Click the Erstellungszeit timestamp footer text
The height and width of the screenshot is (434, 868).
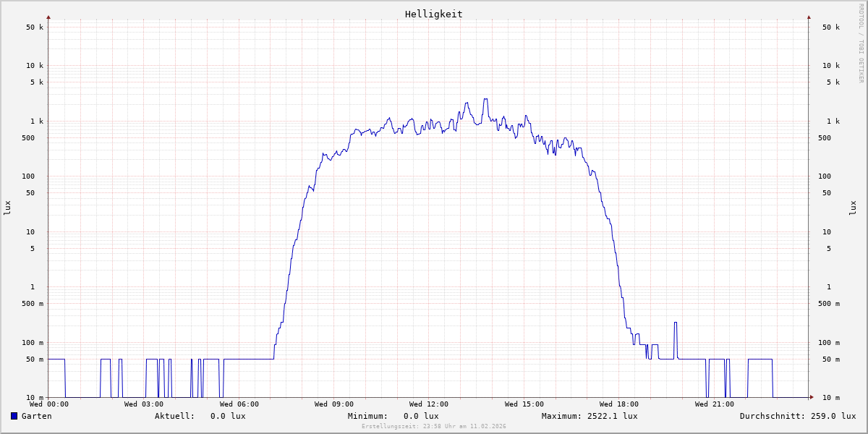[433, 427]
